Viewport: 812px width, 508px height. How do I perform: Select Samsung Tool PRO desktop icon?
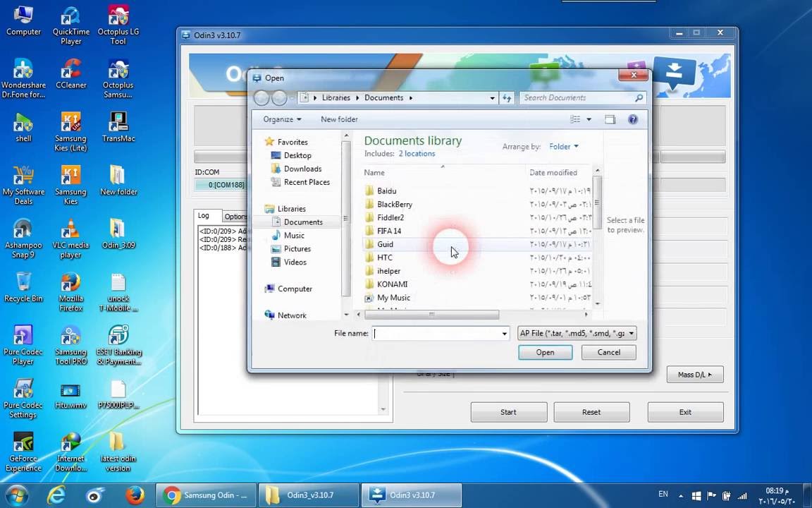[71, 346]
